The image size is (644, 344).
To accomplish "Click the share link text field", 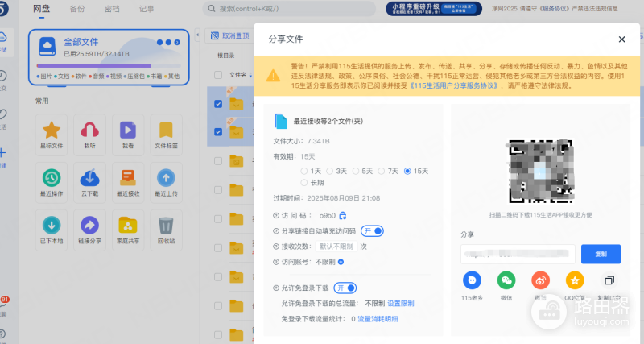I will pyautogui.click(x=518, y=254).
